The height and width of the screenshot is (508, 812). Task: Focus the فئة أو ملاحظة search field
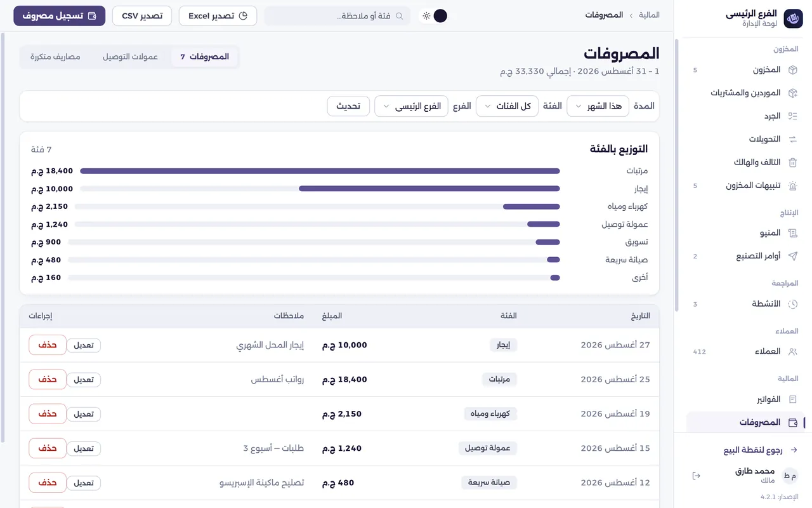337,16
